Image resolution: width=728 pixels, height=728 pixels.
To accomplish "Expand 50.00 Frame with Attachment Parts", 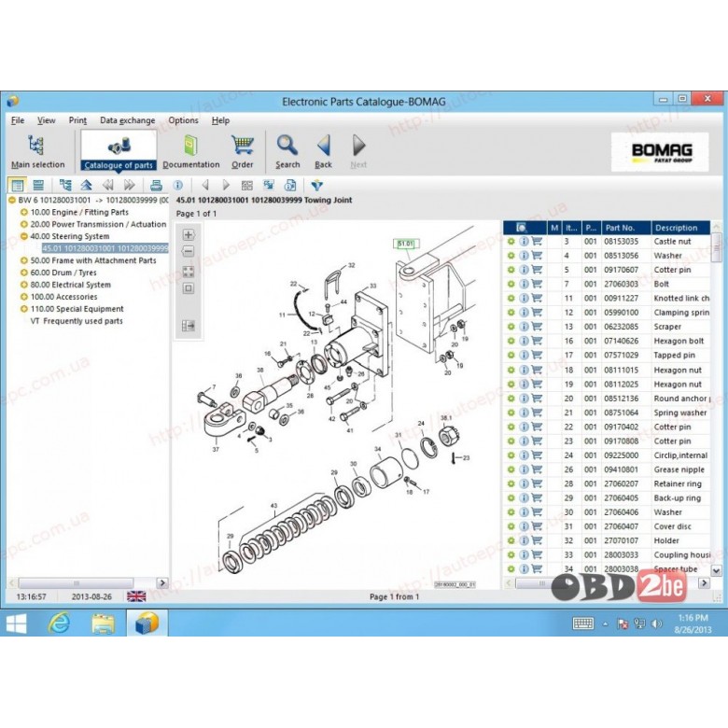I will coord(24,260).
